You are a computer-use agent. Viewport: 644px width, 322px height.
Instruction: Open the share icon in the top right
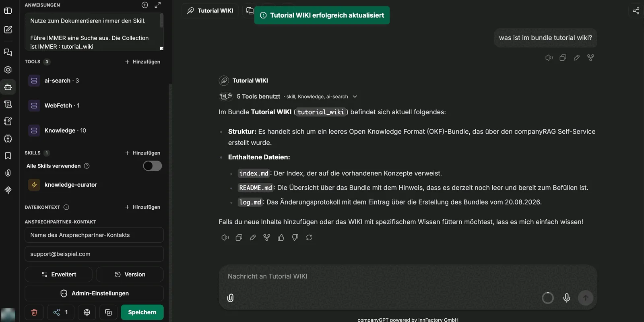[636, 11]
